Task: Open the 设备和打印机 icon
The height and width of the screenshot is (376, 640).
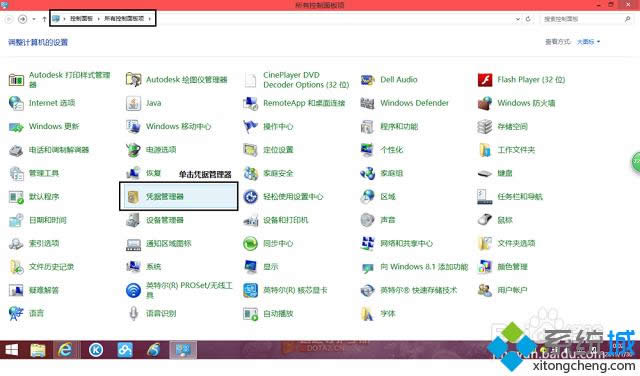Action: click(x=250, y=220)
